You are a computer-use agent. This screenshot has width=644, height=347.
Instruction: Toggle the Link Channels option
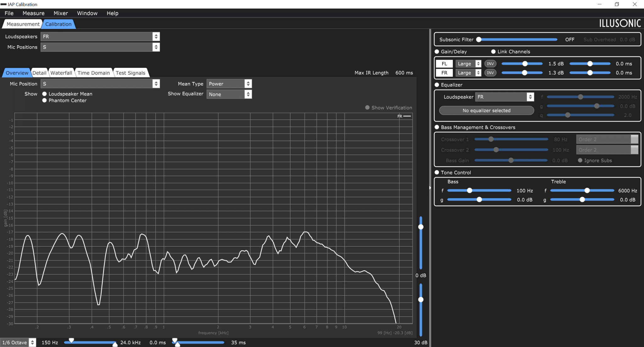pyautogui.click(x=493, y=52)
